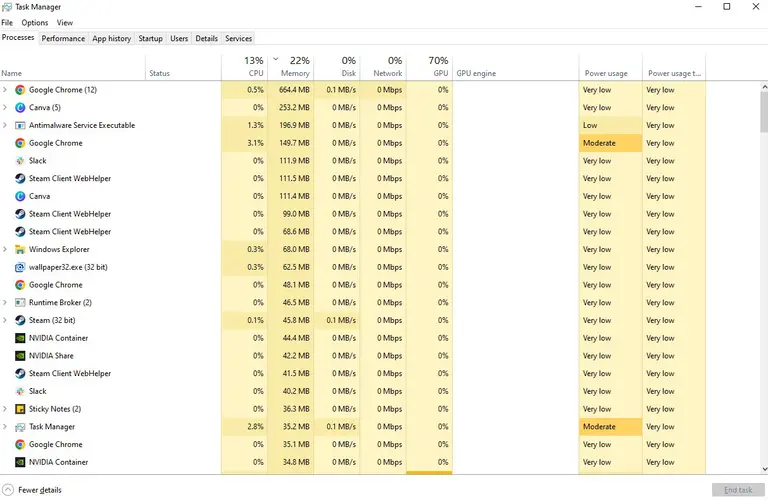Expand the Windows Explorer process group
The width and height of the screenshot is (768, 504).
pos(6,250)
